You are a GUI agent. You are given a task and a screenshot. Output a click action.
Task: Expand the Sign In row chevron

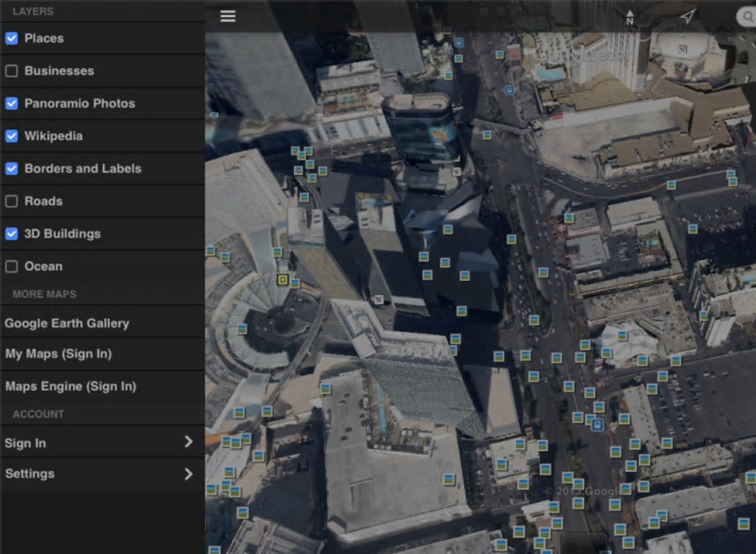188,442
